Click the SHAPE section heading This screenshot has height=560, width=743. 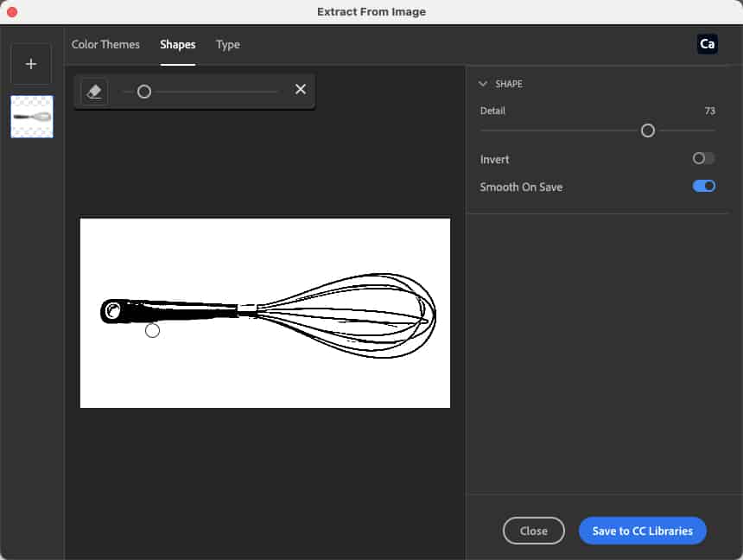(509, 84)
